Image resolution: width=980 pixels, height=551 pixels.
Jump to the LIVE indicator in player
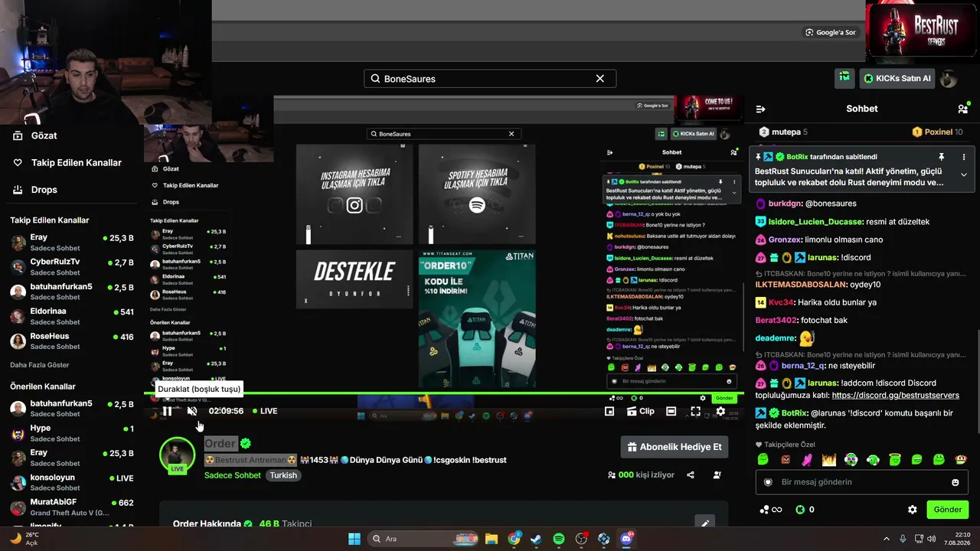tap(264, 411)
